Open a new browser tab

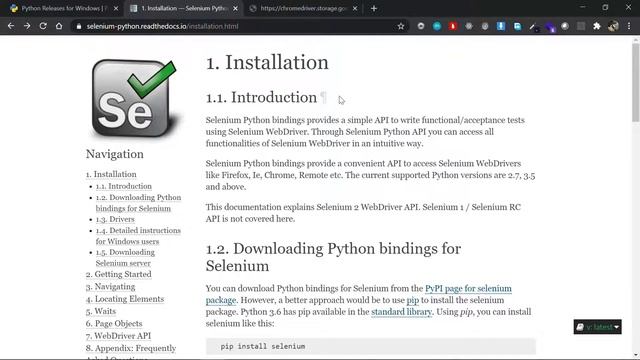[x=374, y=8]
